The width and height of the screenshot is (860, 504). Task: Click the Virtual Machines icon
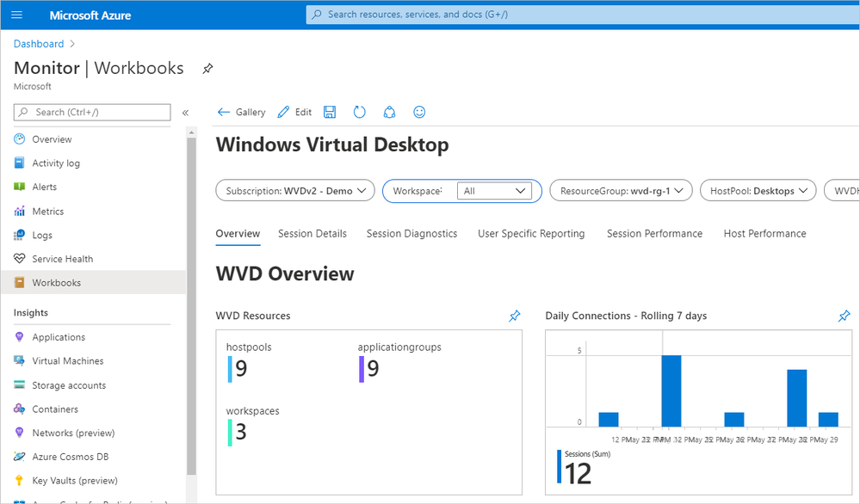(x=19, y=360)
